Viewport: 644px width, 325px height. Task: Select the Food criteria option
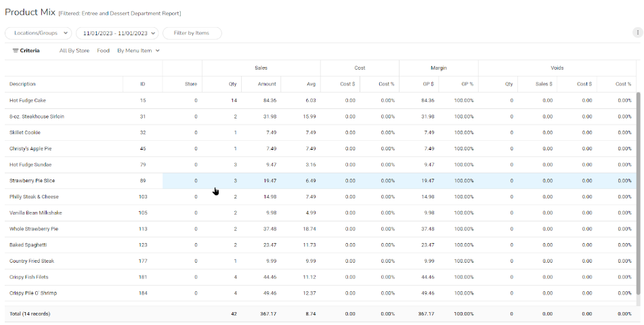coord(103,51)
